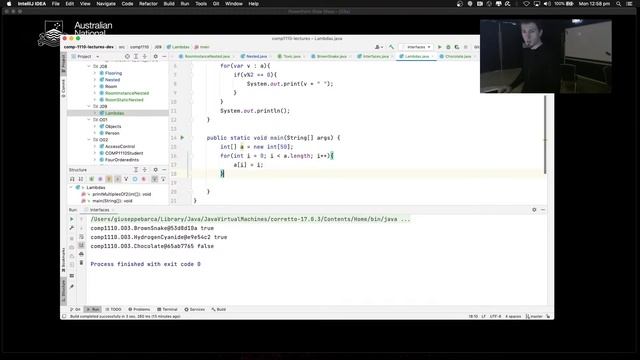Toggle scroll-to-end in Run console
640x360 pixels.
pos(81,245)
